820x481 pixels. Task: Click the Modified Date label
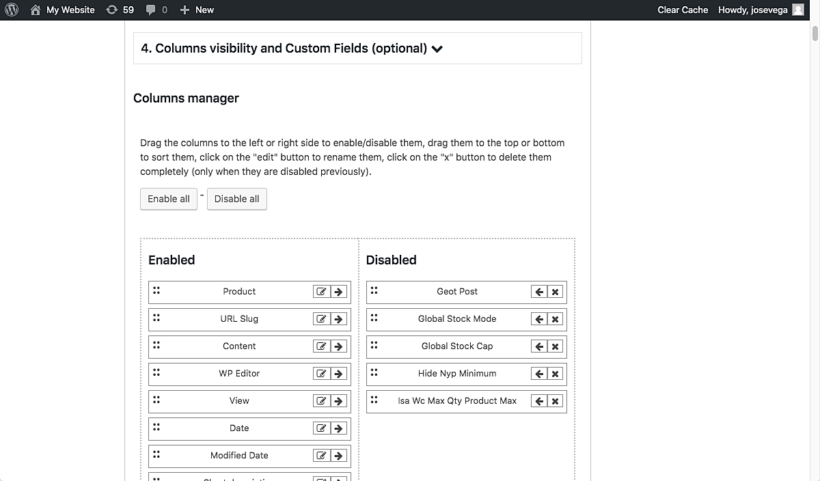click(239, 455)
